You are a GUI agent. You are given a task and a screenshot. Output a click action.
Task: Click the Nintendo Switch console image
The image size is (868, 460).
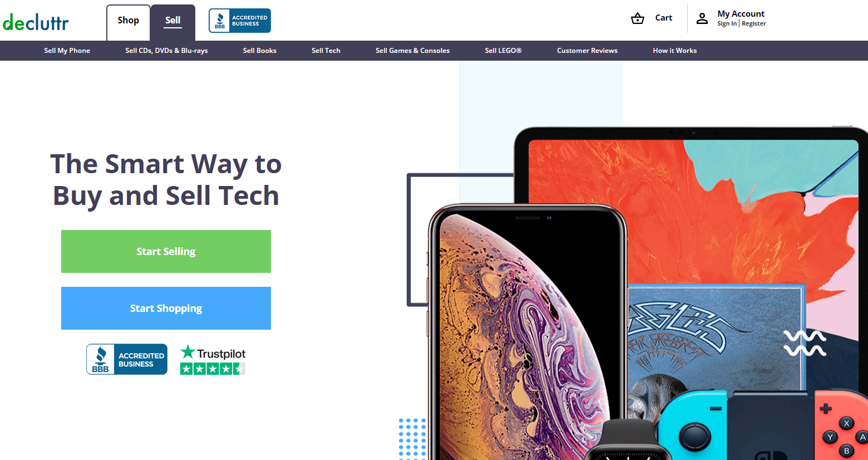tap(762, 424)
